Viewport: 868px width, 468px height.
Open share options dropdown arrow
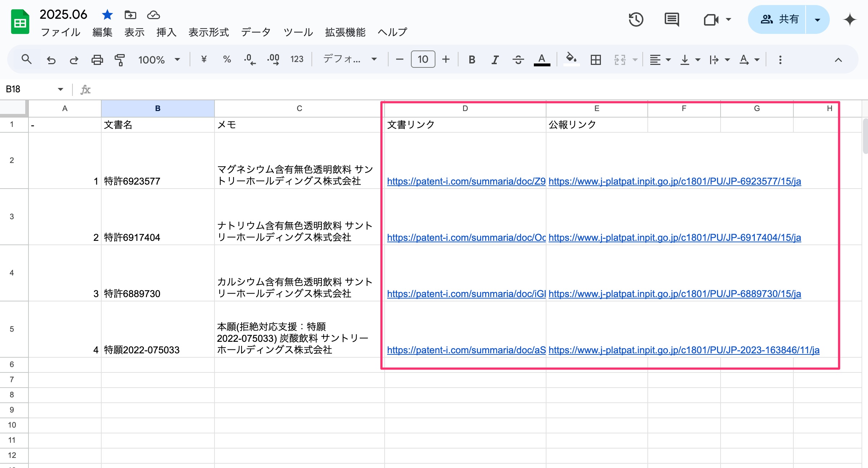(818, 19)
